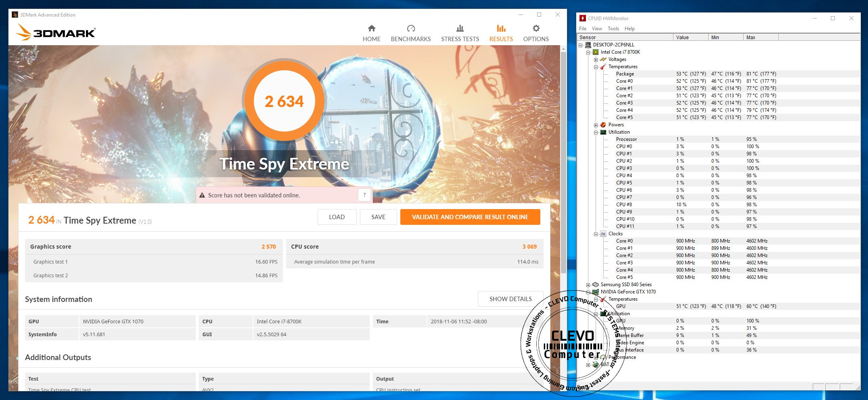Click the Time value 2018-11-06 11:52

pos(459,322)
